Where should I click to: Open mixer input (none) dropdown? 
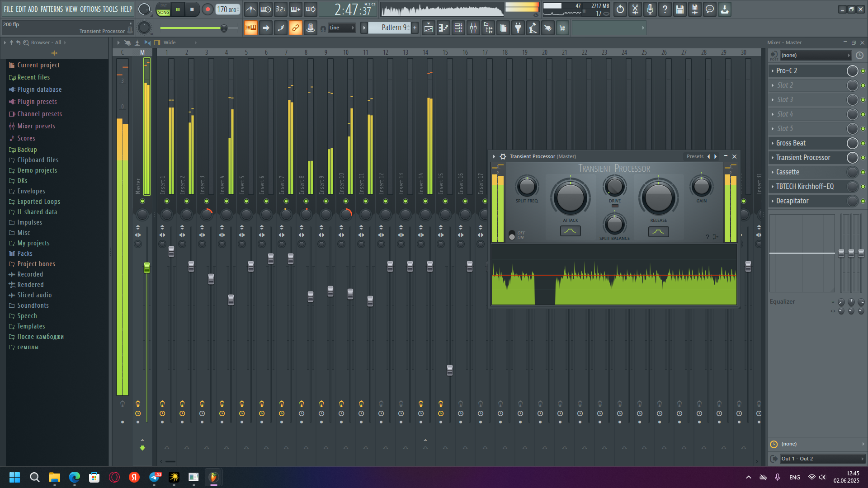[816, 55]
